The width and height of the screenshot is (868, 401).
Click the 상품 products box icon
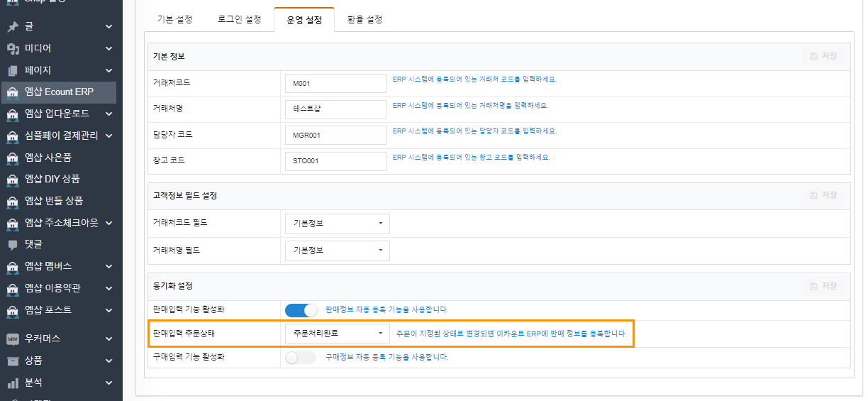[x=12, y=361]
